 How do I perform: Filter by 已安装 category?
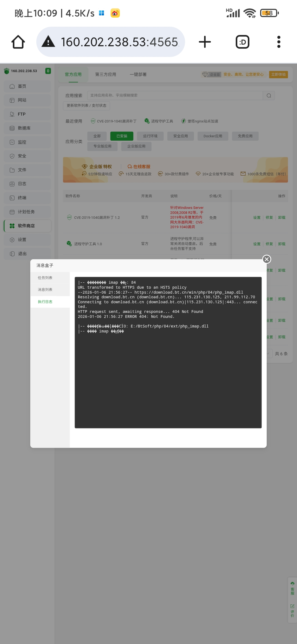[122, 136]
